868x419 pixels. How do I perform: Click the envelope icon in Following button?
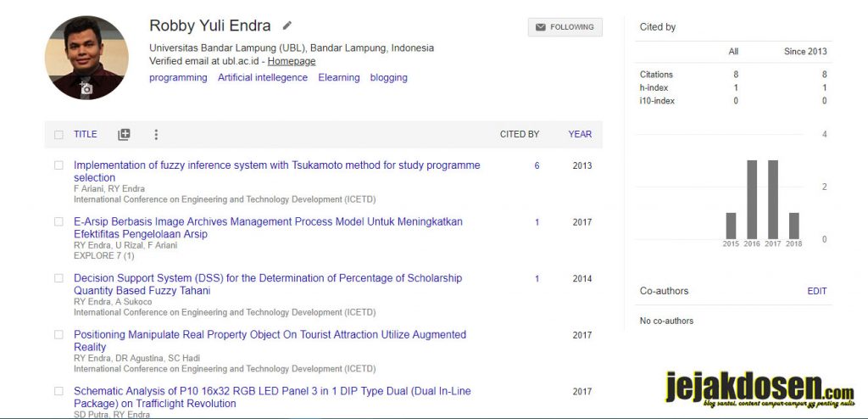541,27
